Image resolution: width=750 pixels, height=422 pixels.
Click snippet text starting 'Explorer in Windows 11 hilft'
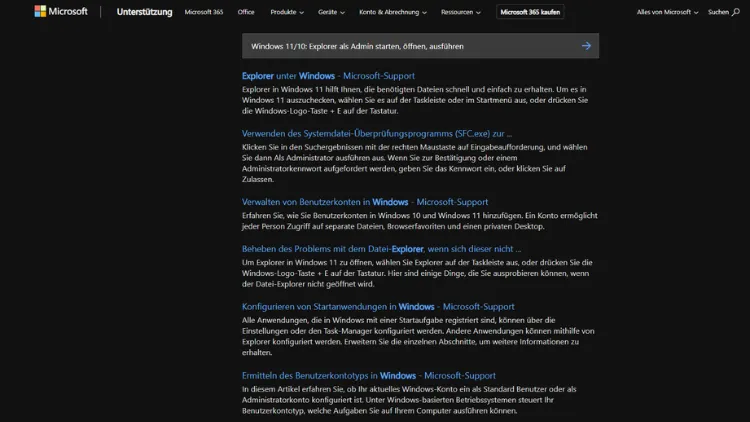tap(415, 100)
